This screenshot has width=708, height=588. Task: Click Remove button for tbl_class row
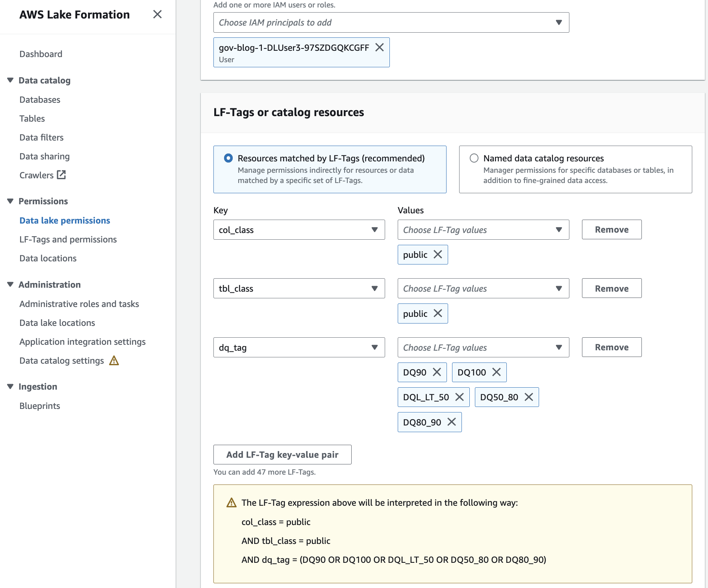[611, 288]
